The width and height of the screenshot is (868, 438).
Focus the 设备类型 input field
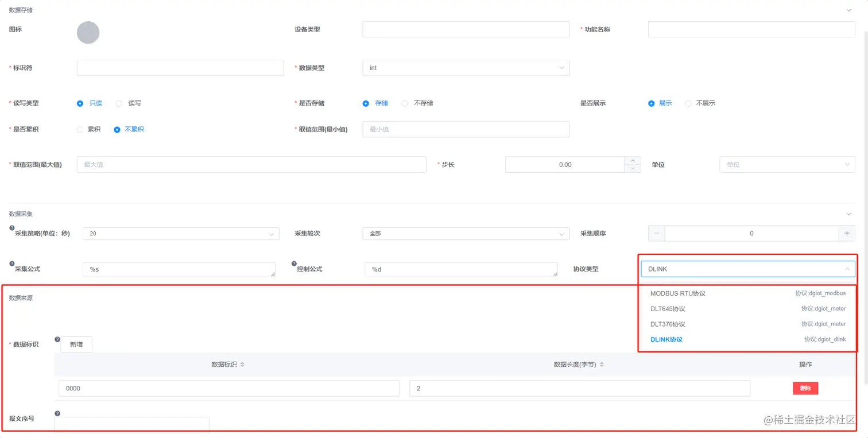click(x=466, y=29)
